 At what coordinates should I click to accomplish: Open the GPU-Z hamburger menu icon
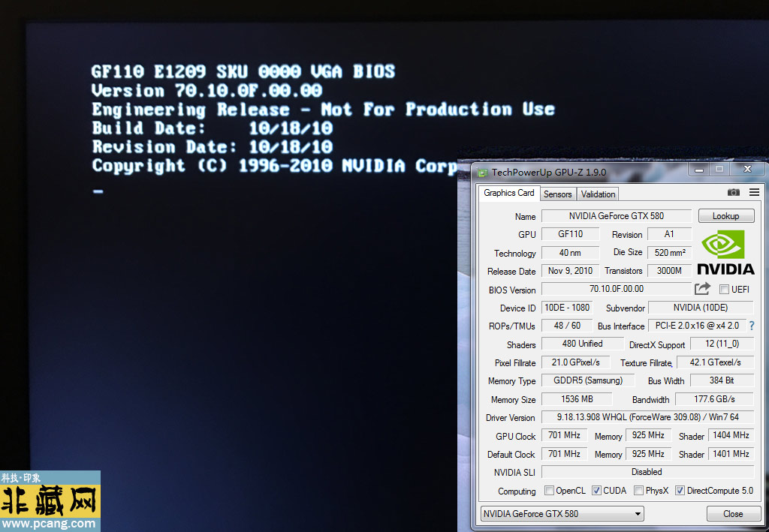pyautogui.click(x=754, y=193)
